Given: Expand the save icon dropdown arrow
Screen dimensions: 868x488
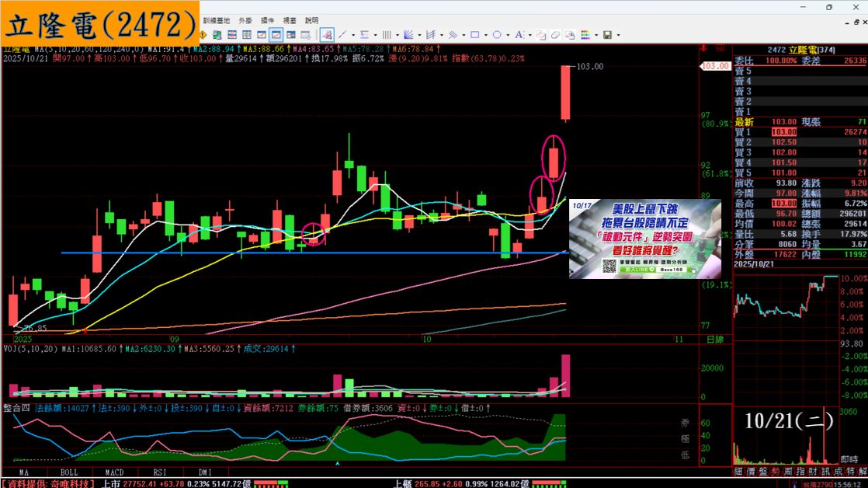Looking at the screenshot, I should tap(618, 35).
